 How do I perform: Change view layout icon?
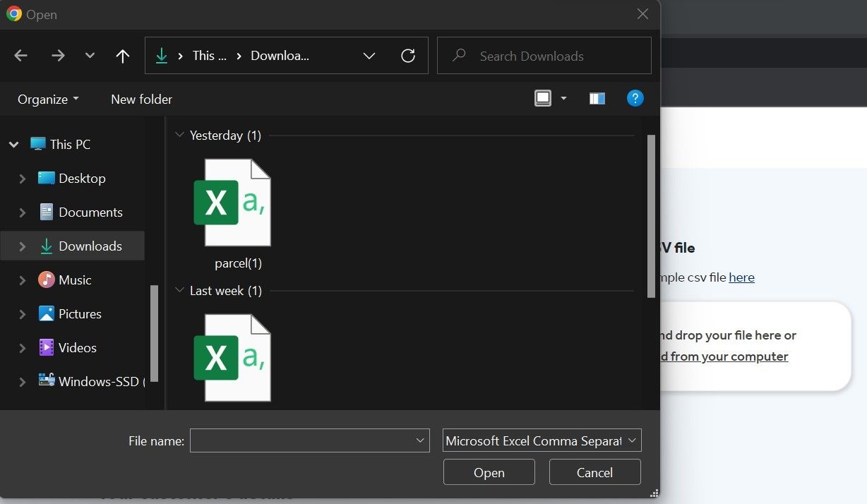click(x=543, y=99)
